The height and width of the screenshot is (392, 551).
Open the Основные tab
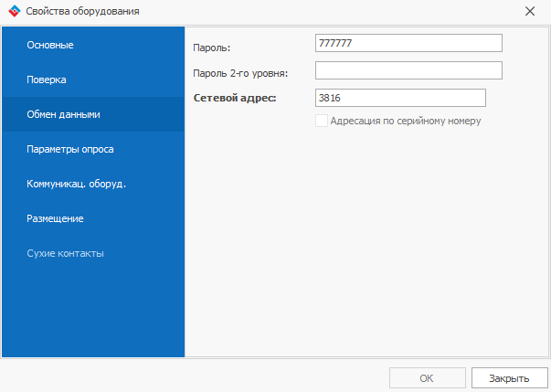click(50, 45)
